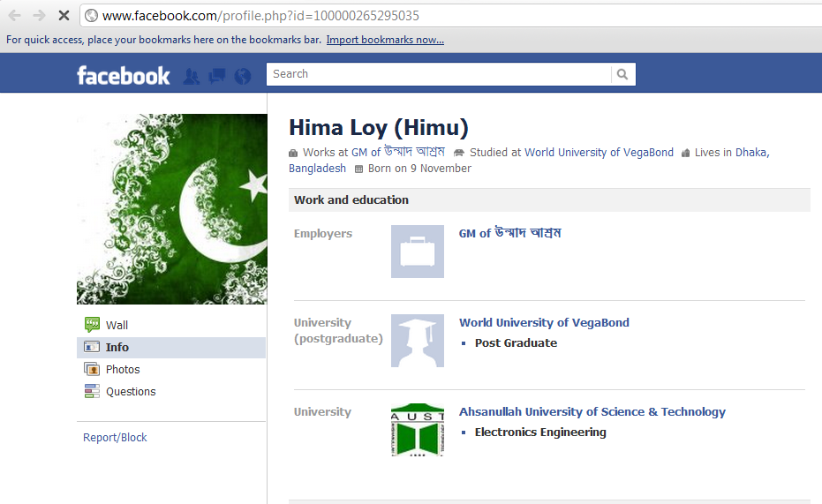The image size is (822, 504).
Task: Click the Employers label
Action: pyautogui.click(x=323, y=234)
